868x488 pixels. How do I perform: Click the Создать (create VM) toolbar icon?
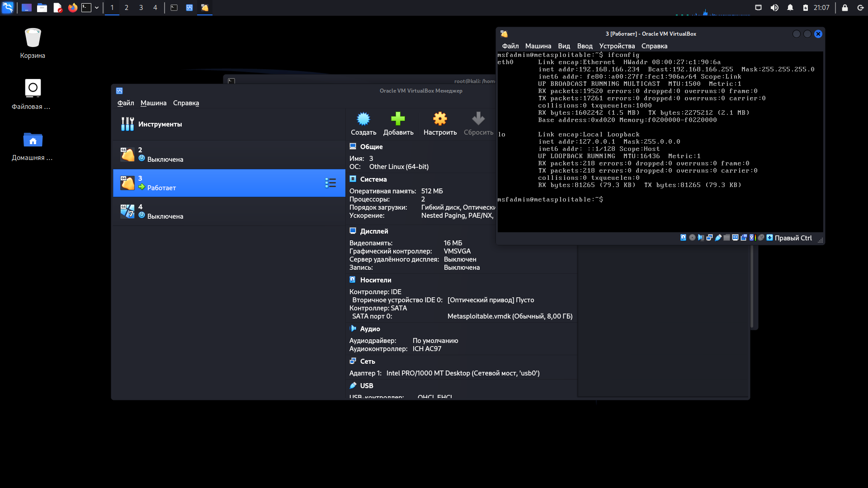tap(363, 124)
